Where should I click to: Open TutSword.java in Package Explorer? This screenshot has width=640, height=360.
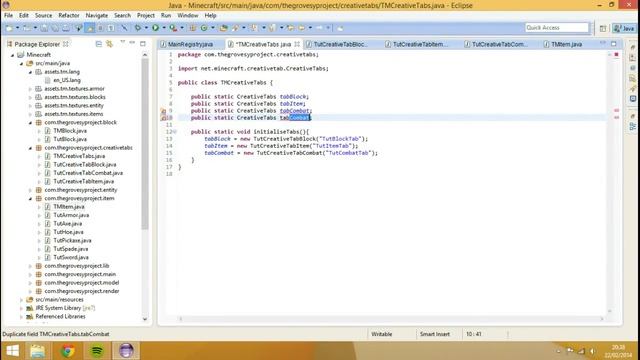click(71, 258)
